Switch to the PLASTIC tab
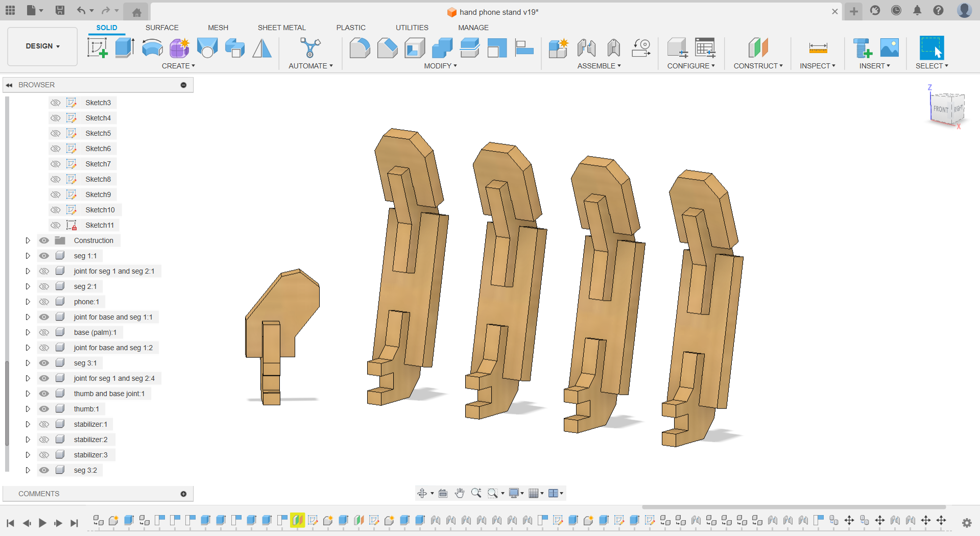980x536 pixels. click(351, 28)
